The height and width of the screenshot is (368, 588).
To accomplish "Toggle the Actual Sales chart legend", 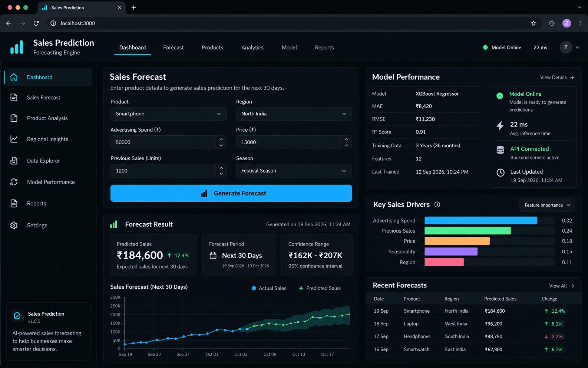I will [x=269, y=288].
